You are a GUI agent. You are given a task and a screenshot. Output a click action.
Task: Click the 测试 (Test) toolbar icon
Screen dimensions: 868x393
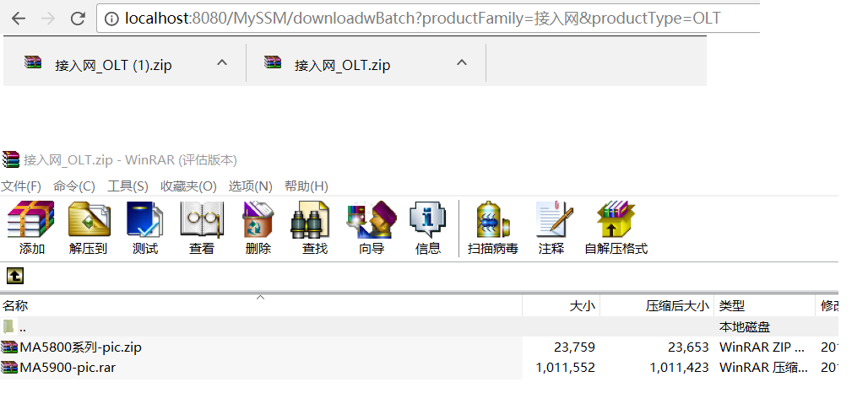[145, 219]
